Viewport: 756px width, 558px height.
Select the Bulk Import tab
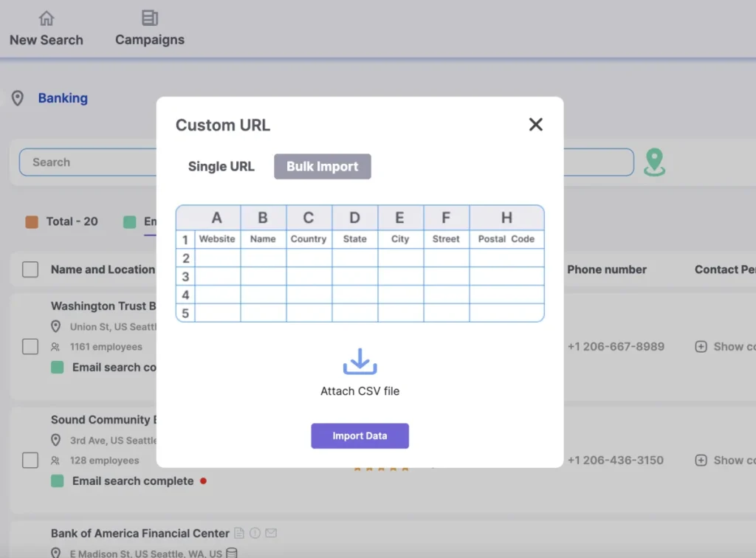(x=323, y=166)
